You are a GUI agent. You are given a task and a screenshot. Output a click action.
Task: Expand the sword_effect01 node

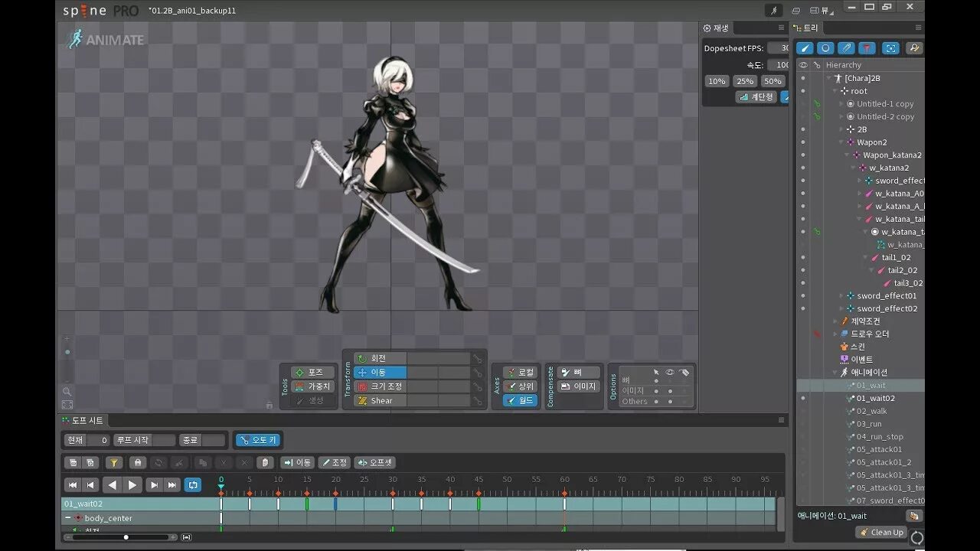(x=841, y=296)
